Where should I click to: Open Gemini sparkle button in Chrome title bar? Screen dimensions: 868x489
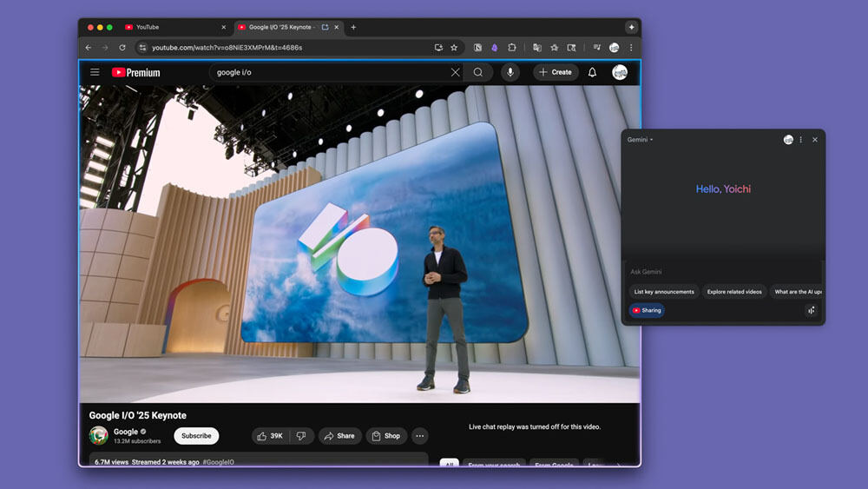[x=631, y=27]
